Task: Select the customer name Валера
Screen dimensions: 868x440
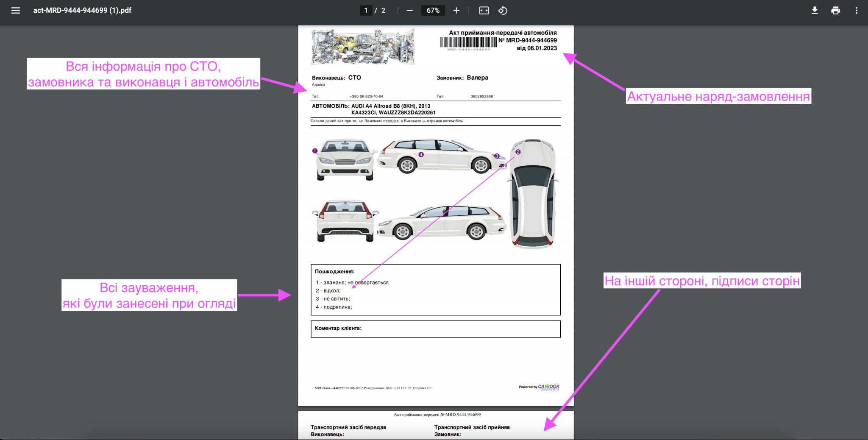Action: coord(478,78)
